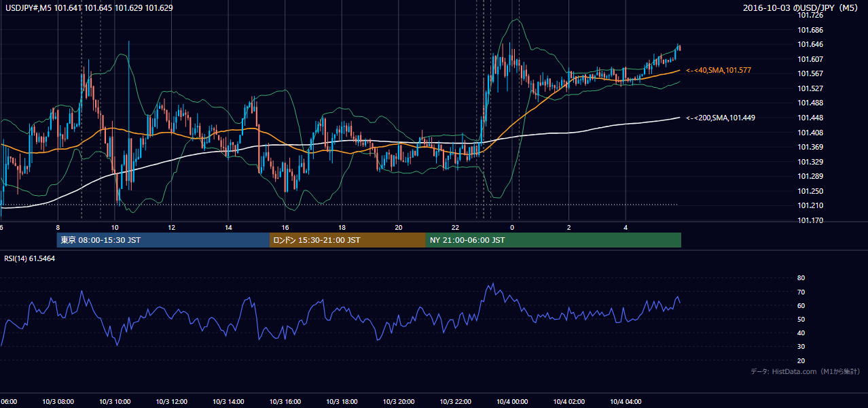868x408 pixels.
Task: Click the RSI 50 level label
Action: (801, 319)
